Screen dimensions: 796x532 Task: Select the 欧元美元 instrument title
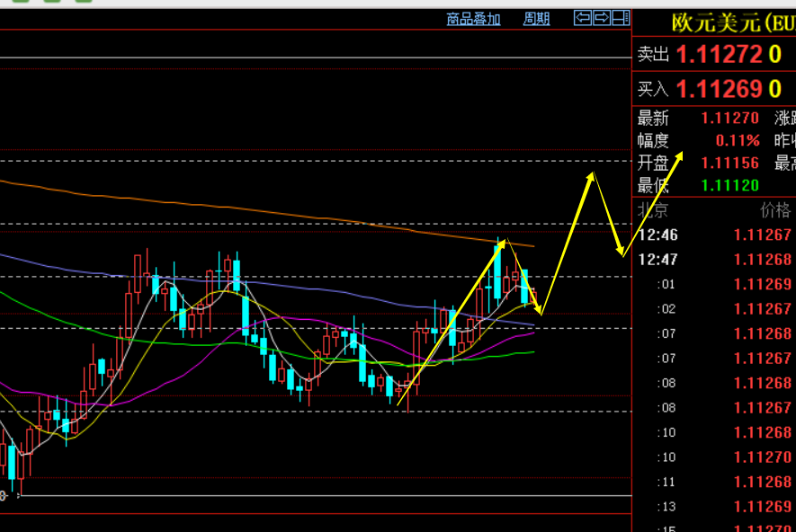734,22
